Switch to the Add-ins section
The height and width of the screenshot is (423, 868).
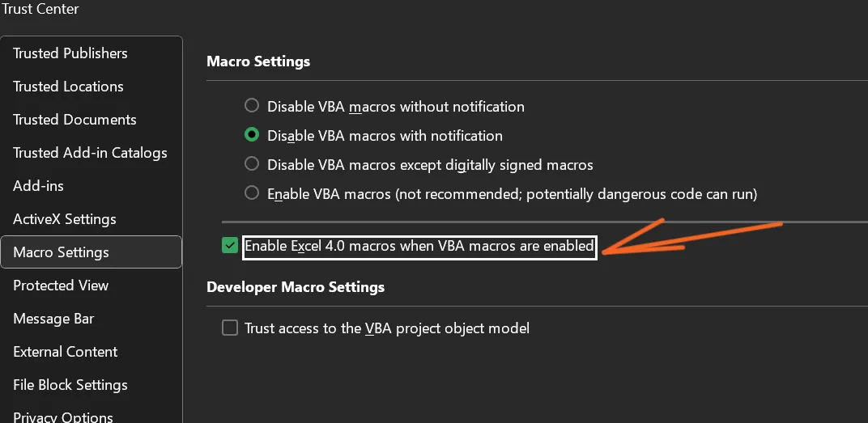[x=38, y=186]
